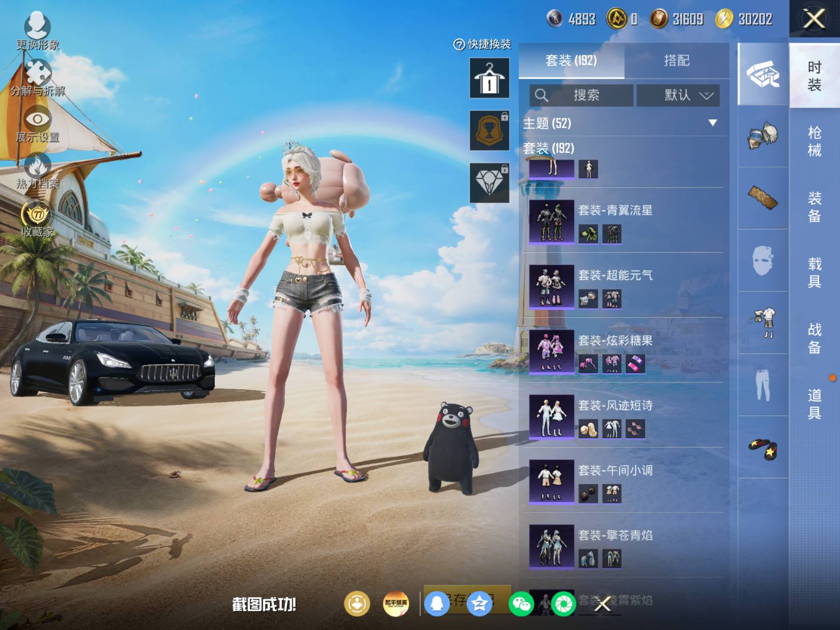Click the 套装 (192) section header
Screen dimensions: 840x630
coord(549,148)
